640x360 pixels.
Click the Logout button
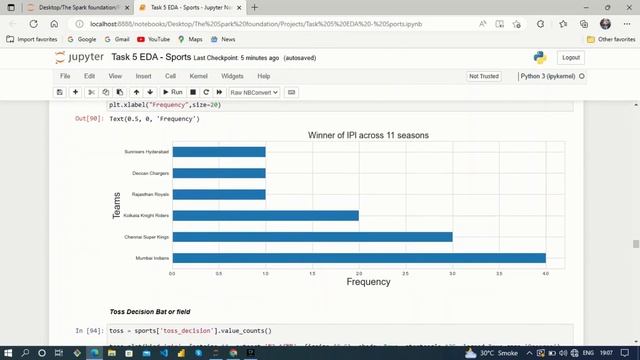coord(571,58)
